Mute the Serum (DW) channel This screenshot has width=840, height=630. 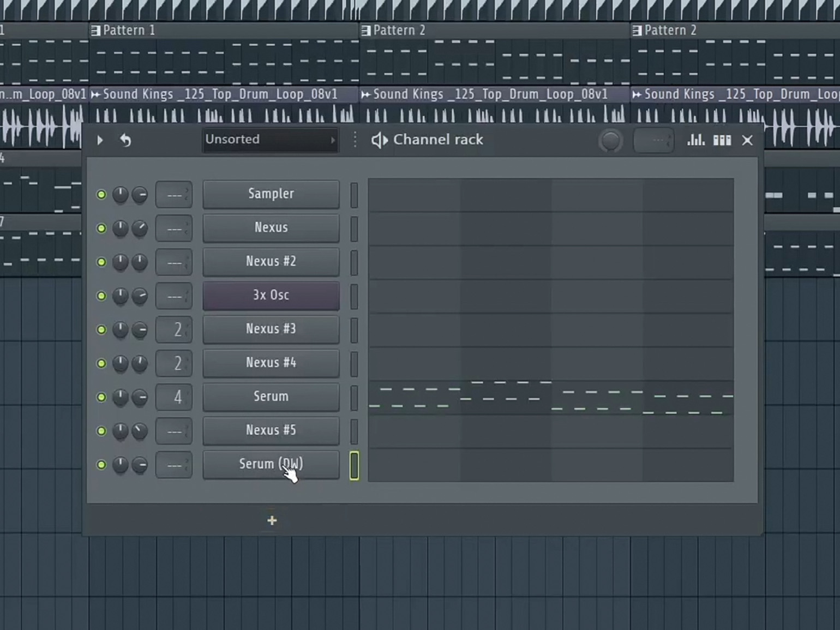tap(101, 465)
